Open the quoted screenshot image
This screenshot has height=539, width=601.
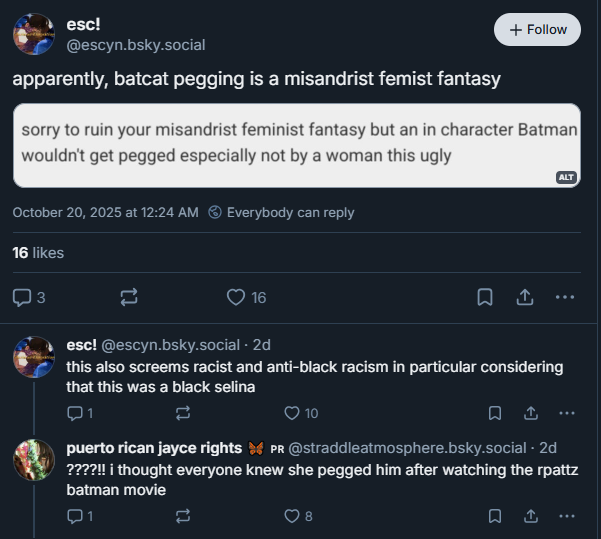coord(297,145)
